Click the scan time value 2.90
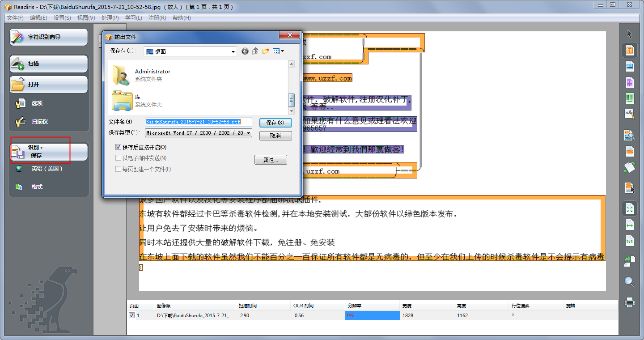 pyautogui.click(x=245, y=315)
